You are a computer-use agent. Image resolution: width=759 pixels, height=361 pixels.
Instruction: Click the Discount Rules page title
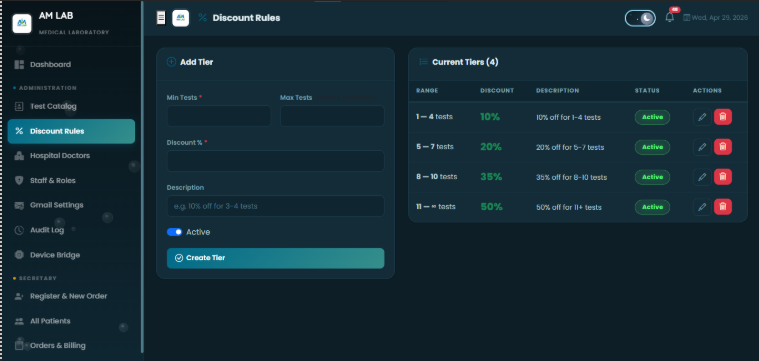246,18
